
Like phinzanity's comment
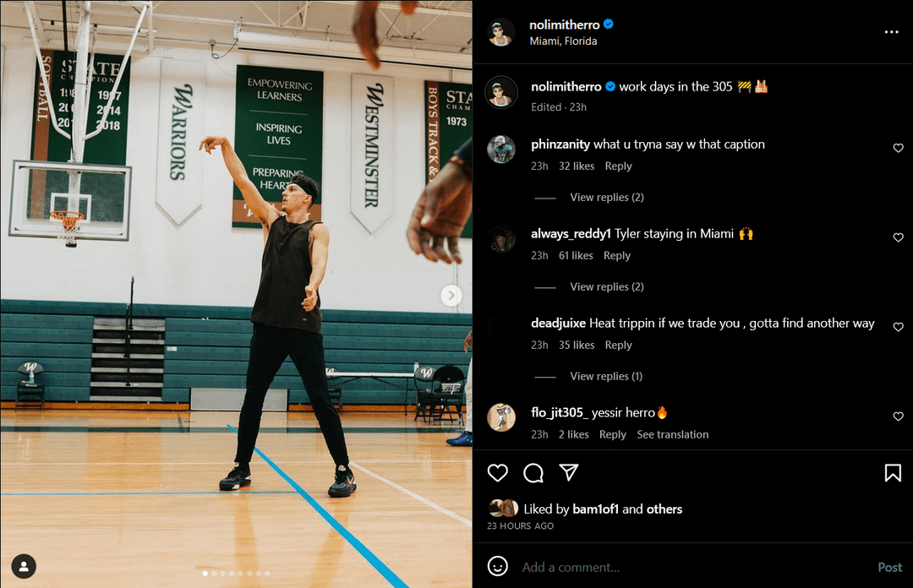tap(899, 149)
